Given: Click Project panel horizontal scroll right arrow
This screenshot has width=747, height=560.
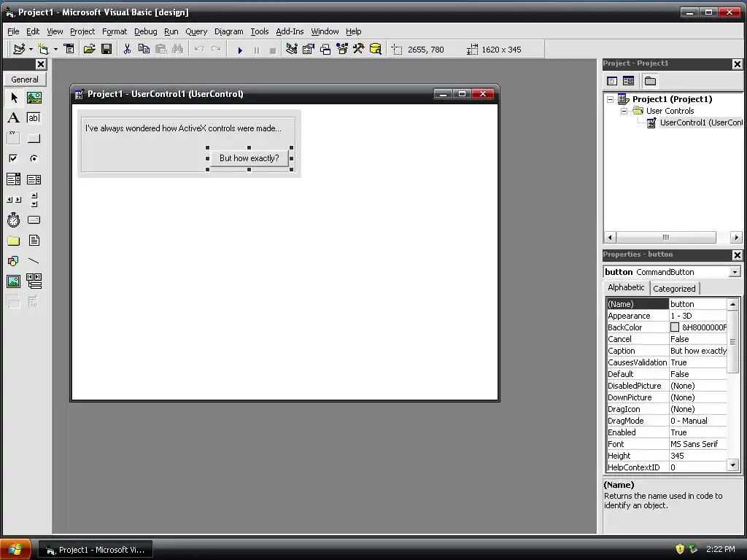Looking at the screenshot, I should (736, 237).
